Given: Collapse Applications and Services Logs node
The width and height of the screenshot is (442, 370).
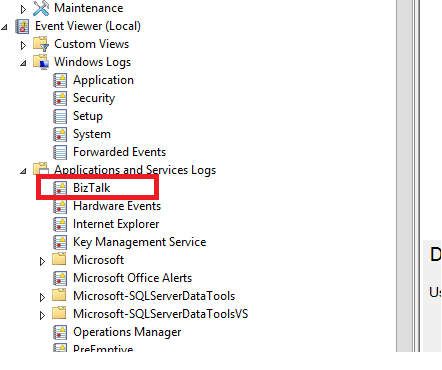Looking at the screenshot, I should pyautogui.click(x=23, y=171).
